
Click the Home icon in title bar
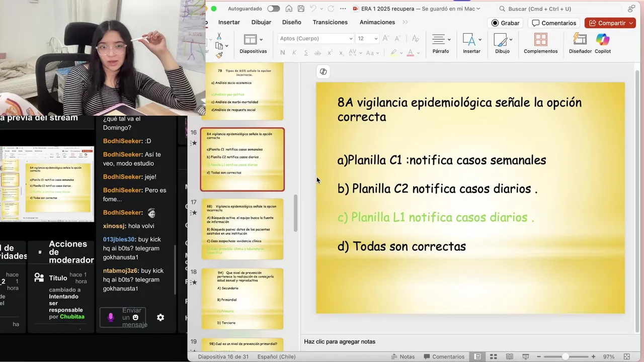click(289, 9)
